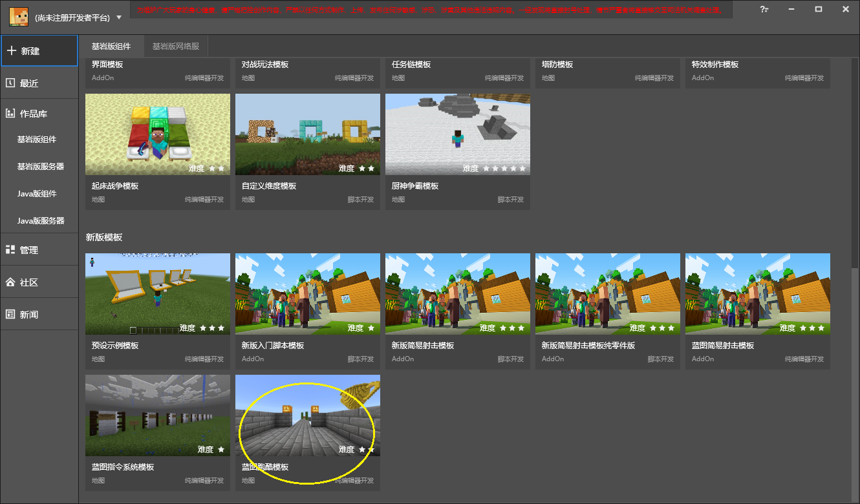This screenshot has width=860, height=504.
Task: Open 预设示例模板 thumbnail
Action: coord(158,294)
